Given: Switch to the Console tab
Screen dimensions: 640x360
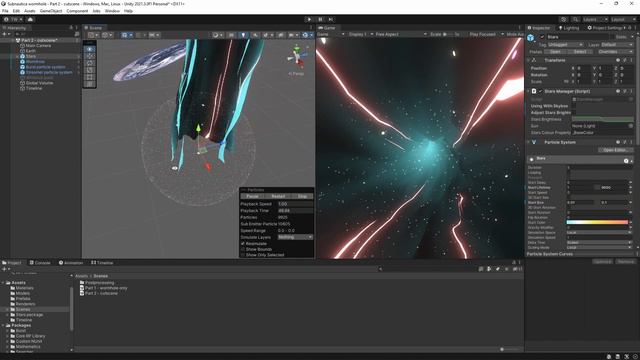Looking at the screenshot, I should coord(40,263).
